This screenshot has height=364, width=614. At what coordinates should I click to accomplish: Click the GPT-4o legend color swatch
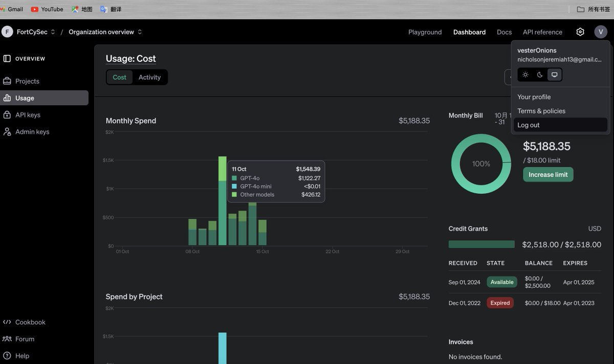click(234, 178)
